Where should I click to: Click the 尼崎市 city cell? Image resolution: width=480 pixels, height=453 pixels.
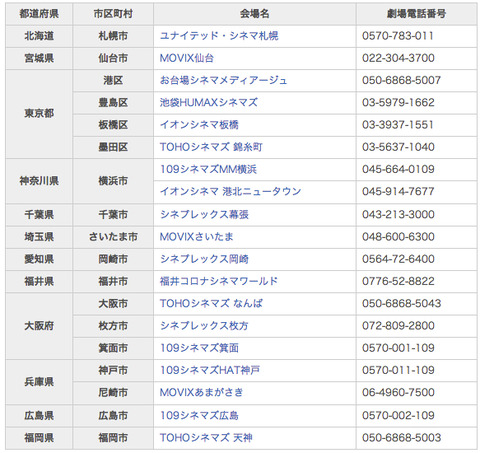point(113,393)
